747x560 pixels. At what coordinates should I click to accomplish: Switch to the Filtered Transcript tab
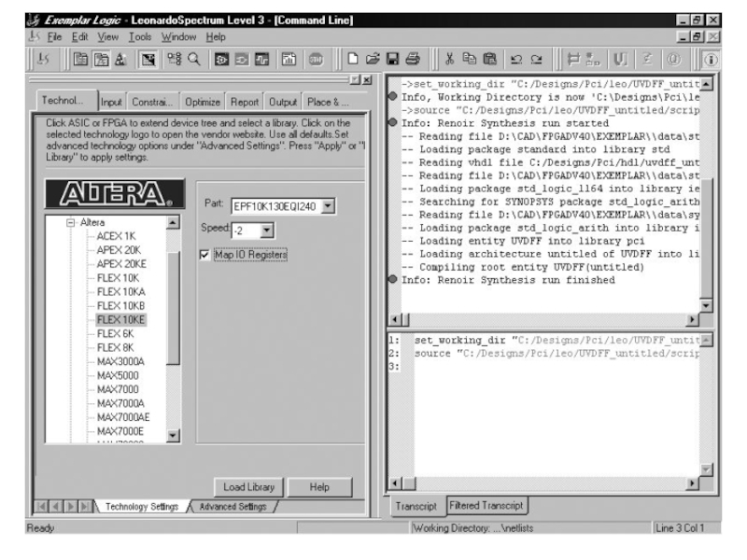[487, 505]
